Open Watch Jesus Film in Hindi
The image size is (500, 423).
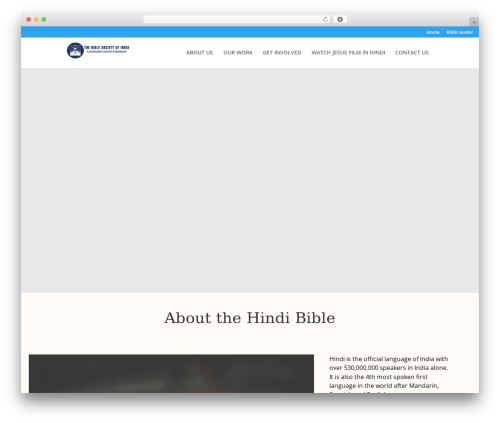348,53
